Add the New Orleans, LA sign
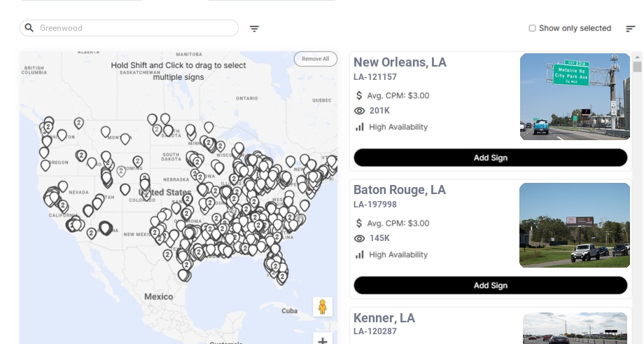Image resolution: width=644 pixels, height=344 pixels. [490, 158]
